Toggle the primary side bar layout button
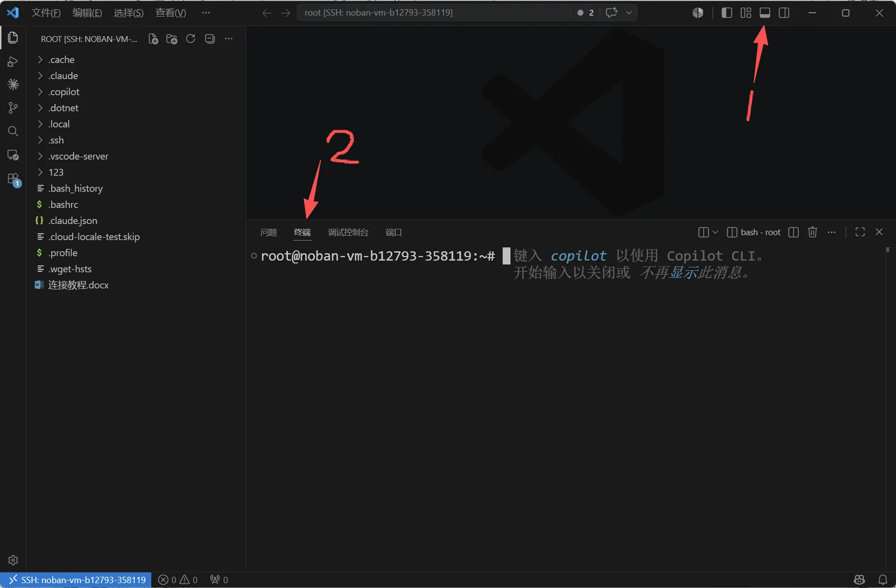The width and height of the screenshot is (896, 588). point(727,13)
